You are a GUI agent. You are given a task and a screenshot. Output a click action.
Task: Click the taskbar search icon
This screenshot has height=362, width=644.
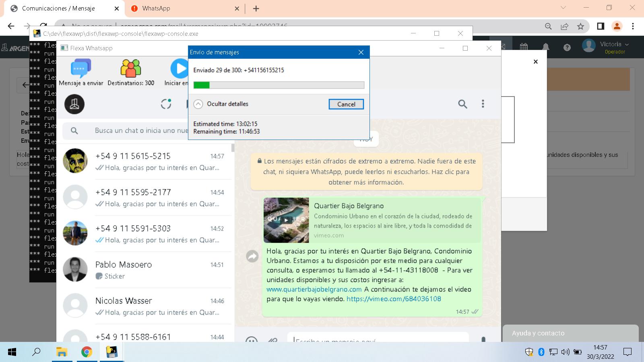tap(36, 352)
